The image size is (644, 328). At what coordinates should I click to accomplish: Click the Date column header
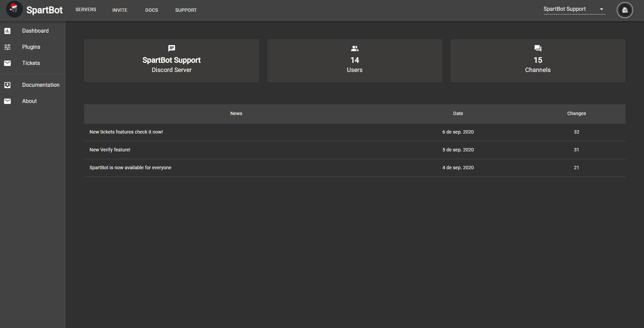click(458, 114)
